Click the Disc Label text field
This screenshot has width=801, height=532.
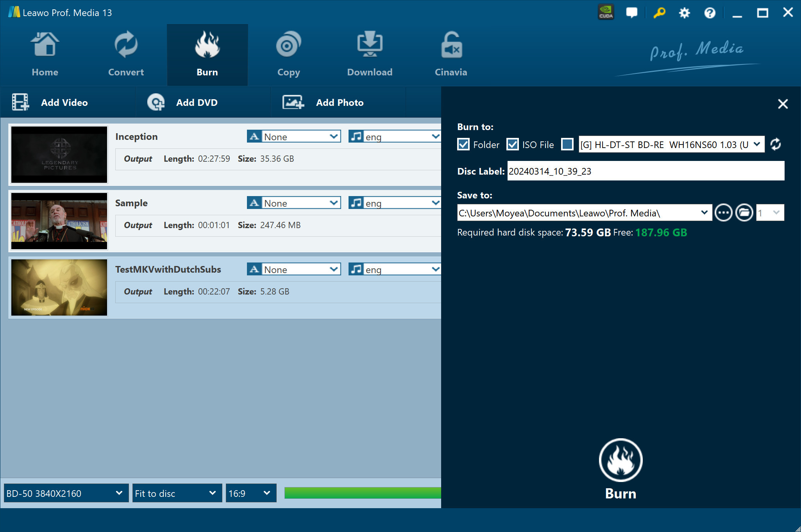point(645,171)
